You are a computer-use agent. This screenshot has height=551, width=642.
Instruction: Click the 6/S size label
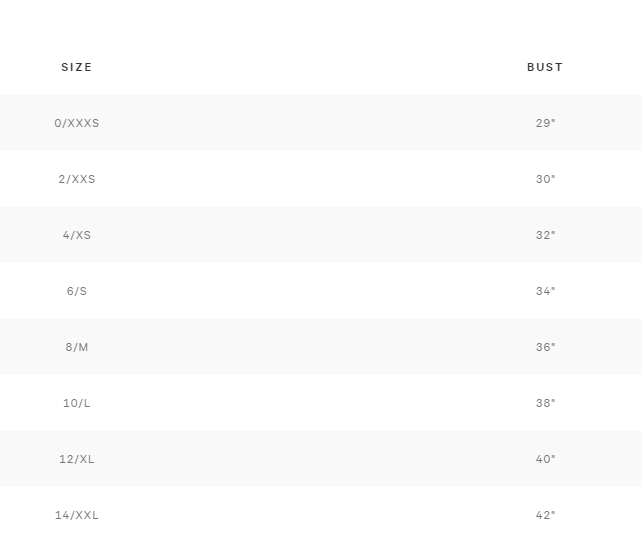(x=77, y=291)
